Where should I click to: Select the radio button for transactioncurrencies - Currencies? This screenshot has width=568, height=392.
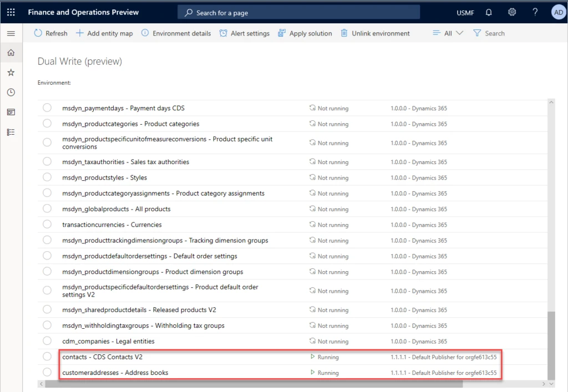(x=47, y=225)
